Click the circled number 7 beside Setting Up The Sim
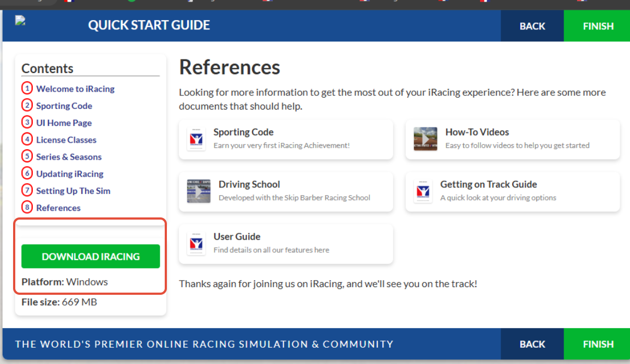Image resolution: width=630 pixels, height=364 pixels. pos(27,190)
